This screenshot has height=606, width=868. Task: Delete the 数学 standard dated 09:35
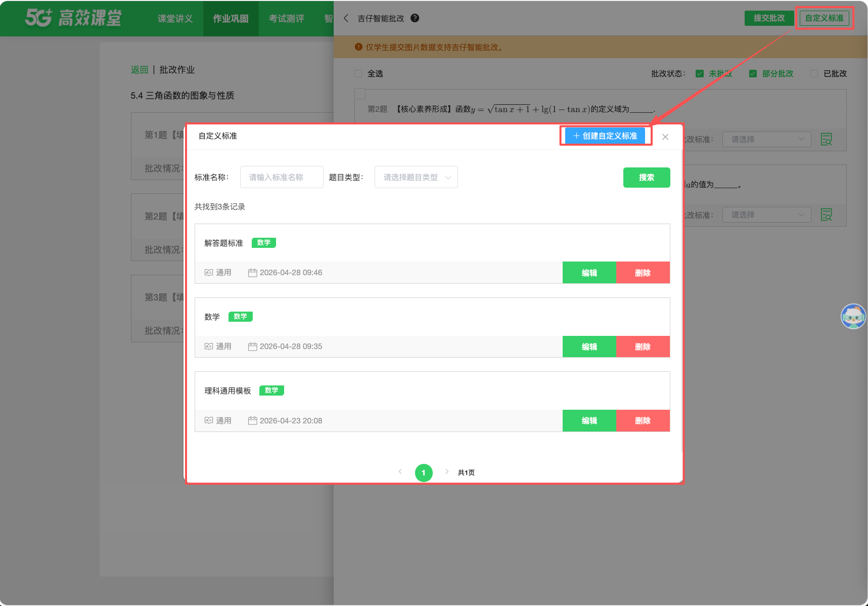(643, 347)
